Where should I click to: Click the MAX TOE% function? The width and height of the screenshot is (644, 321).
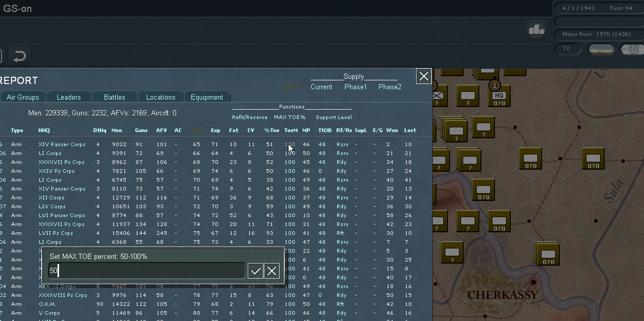290,117
